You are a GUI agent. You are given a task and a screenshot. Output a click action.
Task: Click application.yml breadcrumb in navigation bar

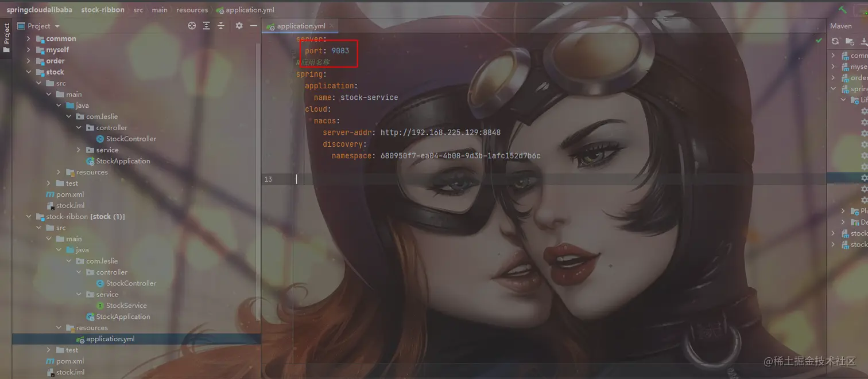pos(245,10)
